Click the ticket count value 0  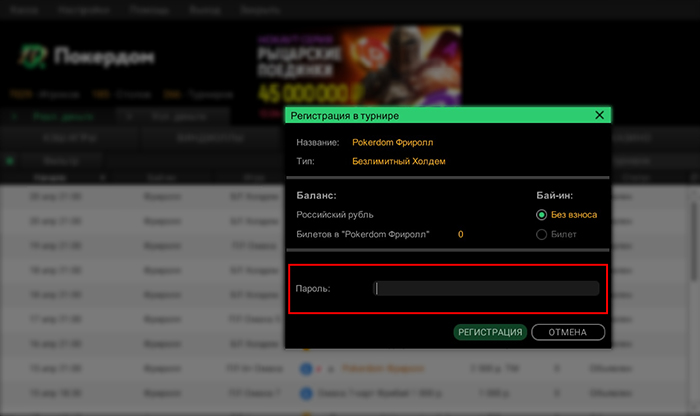pos(460,234)
